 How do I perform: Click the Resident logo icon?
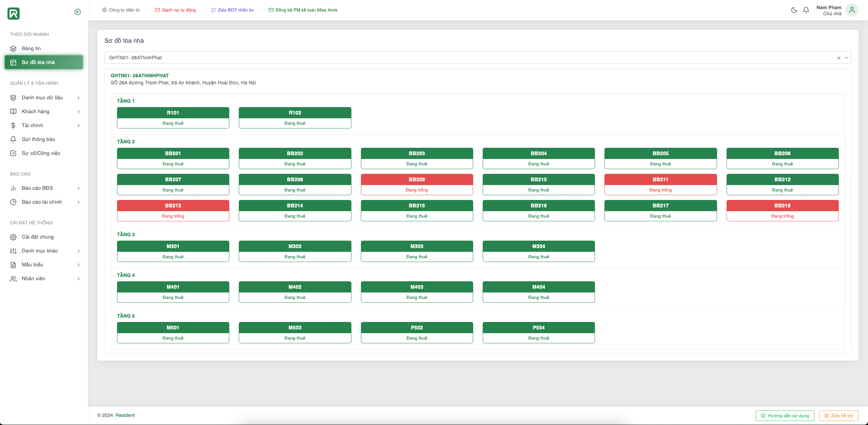pos(14,14)
